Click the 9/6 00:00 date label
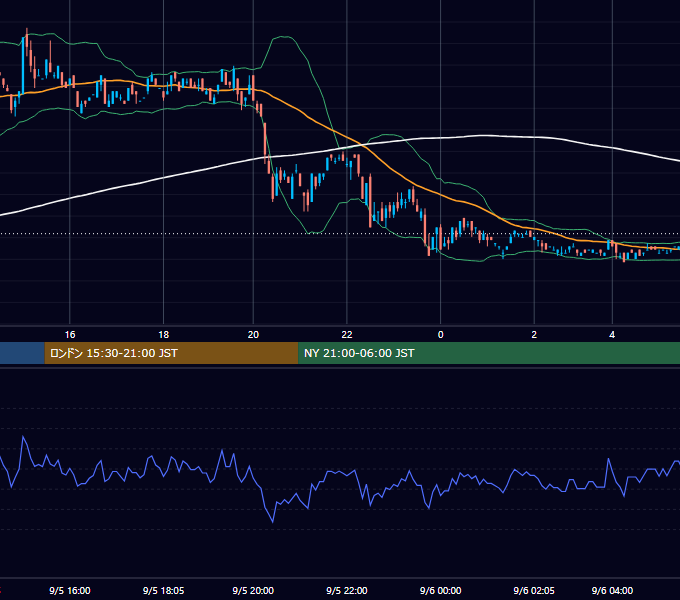 point(441,590)
